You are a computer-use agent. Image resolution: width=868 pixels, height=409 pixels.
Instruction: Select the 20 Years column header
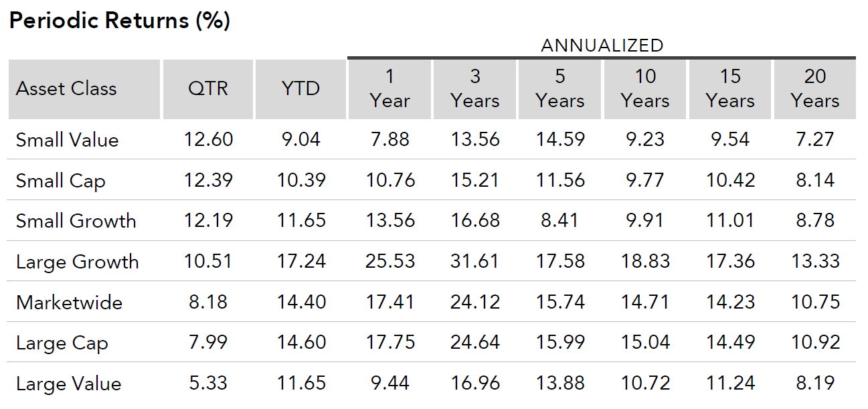point(814,88)
